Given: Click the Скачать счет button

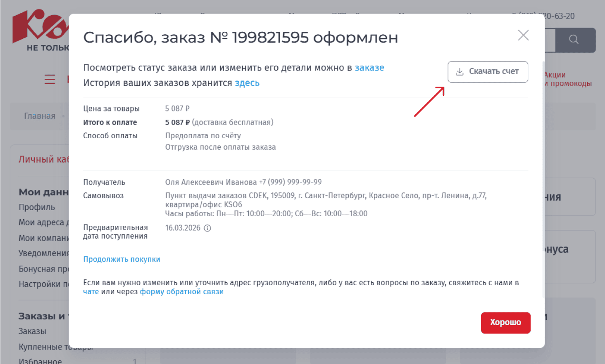Looking at the screenshot, I should (x=488, y=72).
